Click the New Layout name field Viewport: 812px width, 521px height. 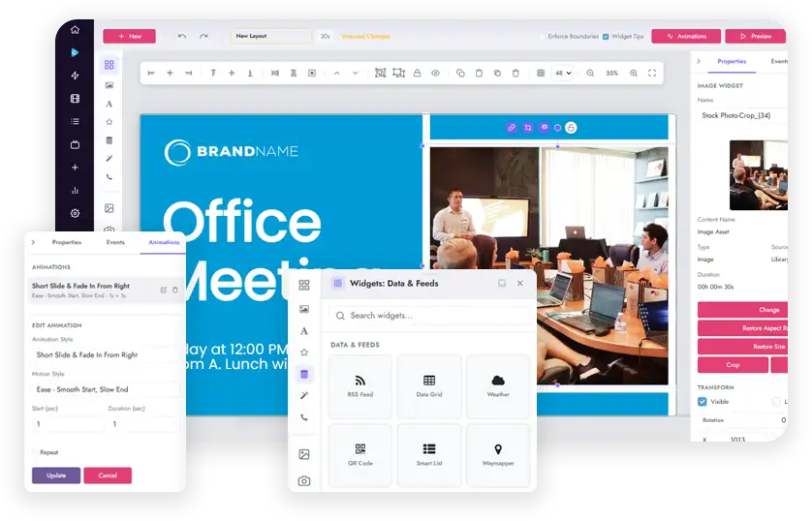[271, 36]
